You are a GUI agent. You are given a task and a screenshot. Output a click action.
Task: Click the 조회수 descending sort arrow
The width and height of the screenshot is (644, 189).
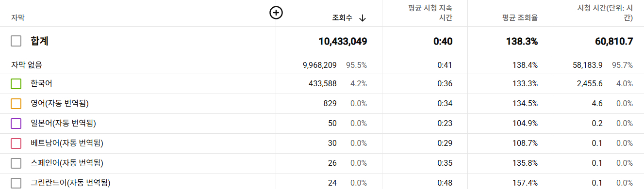(363, 18)
